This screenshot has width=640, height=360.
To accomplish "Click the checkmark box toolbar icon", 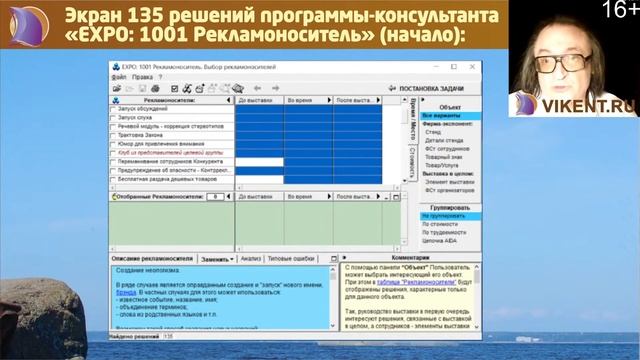I will [175, 88].
